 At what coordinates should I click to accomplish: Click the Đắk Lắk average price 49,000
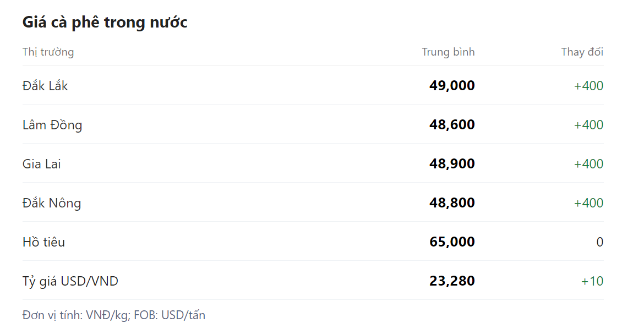click(452, 86)
